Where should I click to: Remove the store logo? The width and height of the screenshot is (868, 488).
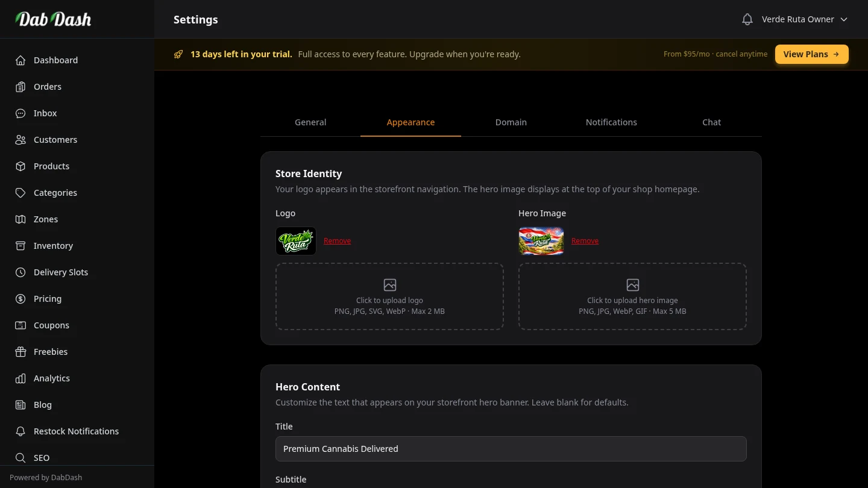pyautogui.click(x=337, y=240)
